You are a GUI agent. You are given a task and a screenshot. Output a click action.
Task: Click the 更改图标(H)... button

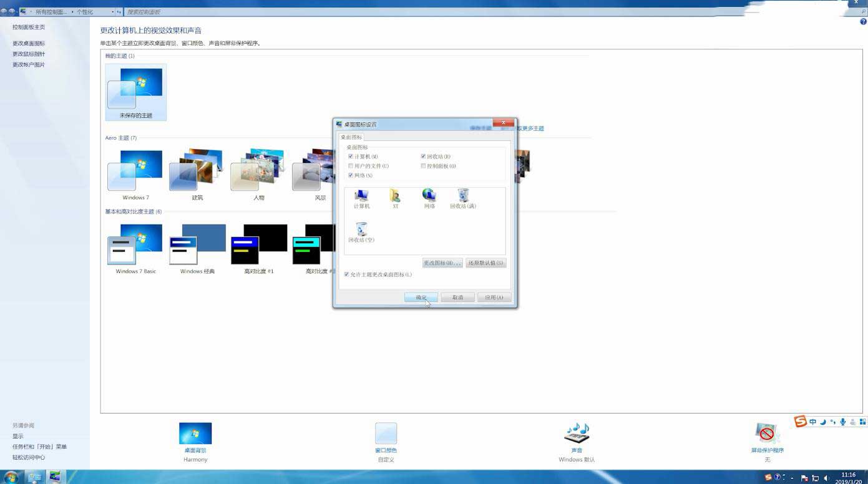coord(442,263)
